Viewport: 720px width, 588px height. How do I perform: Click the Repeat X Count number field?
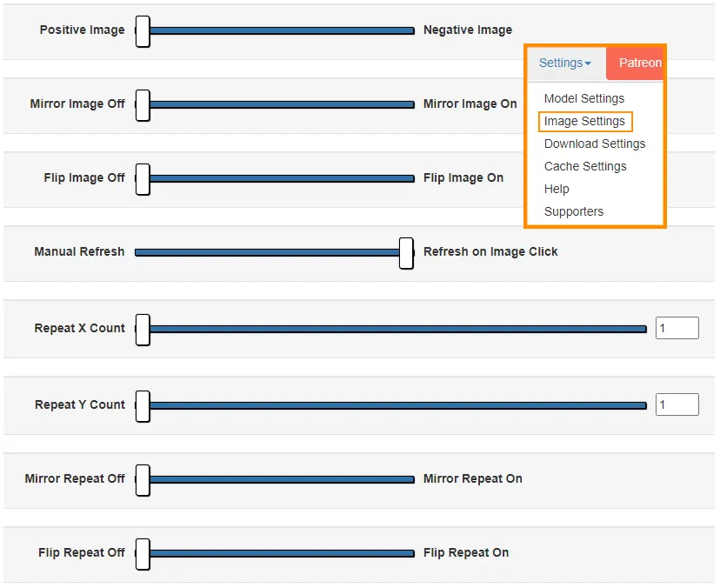pyautogui.click(x=677, y=328)
